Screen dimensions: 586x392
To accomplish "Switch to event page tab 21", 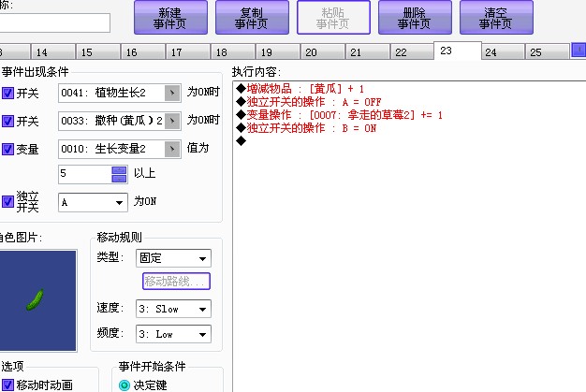I will click(367, 52).
